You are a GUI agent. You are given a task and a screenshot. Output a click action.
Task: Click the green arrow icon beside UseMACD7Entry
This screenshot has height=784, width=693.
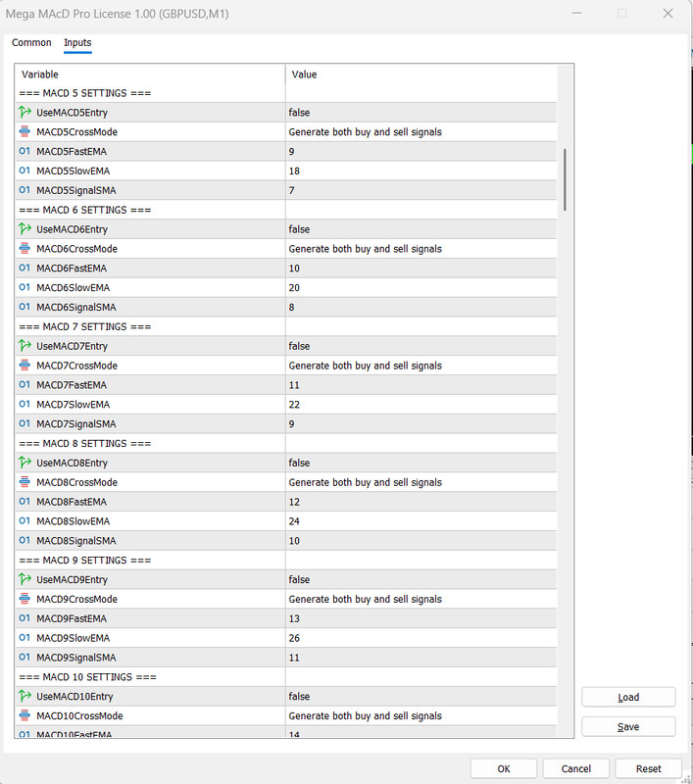25,346
